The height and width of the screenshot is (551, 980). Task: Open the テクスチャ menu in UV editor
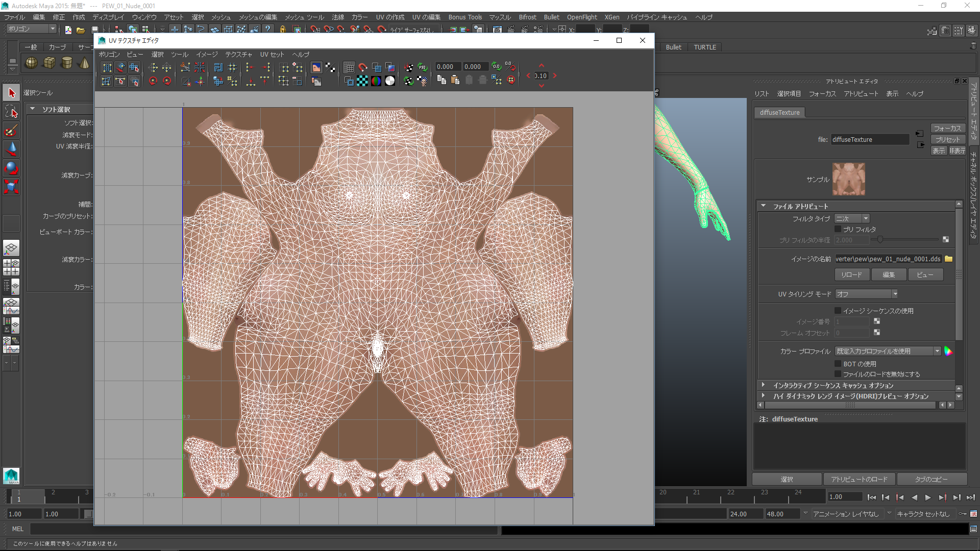pyautogui.click(x=238, y=55)
